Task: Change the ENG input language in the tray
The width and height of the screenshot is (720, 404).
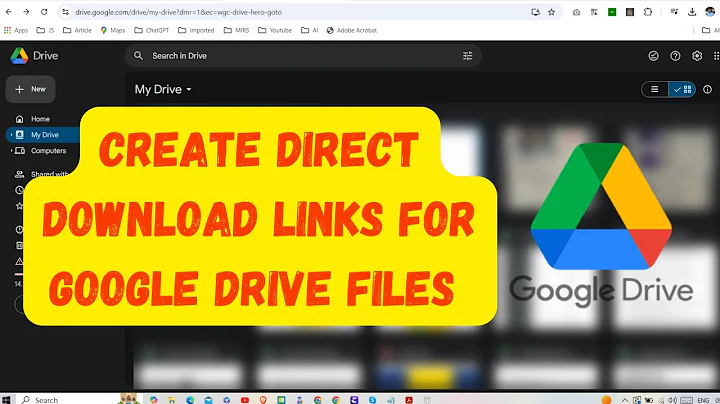Action: click(703, 400)
